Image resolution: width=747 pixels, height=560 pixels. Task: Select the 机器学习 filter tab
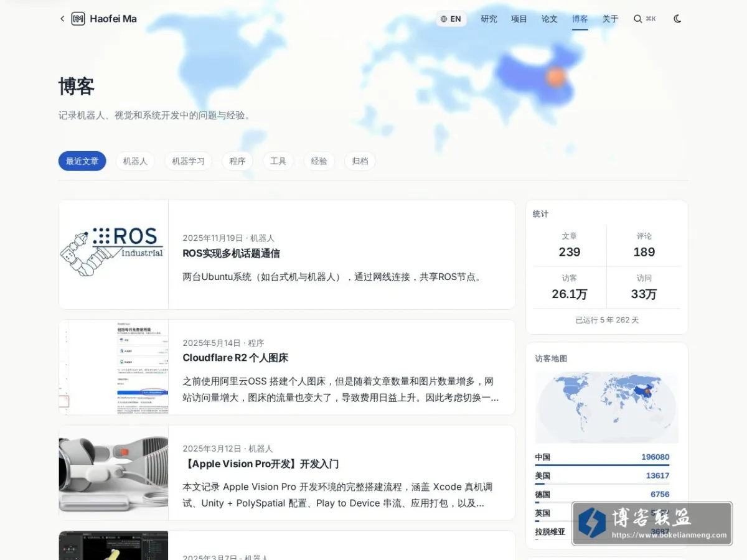[x=188, y=161]
